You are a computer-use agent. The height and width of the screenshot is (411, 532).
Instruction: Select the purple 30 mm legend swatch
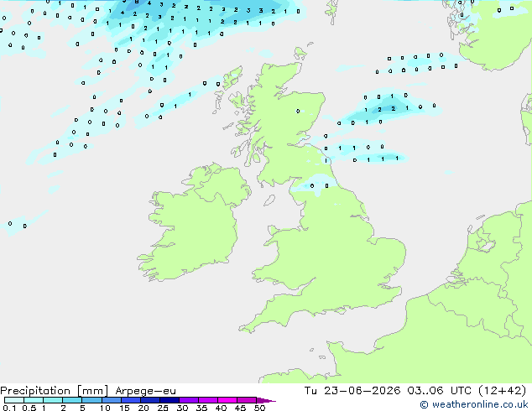click(x=189, y=400)
